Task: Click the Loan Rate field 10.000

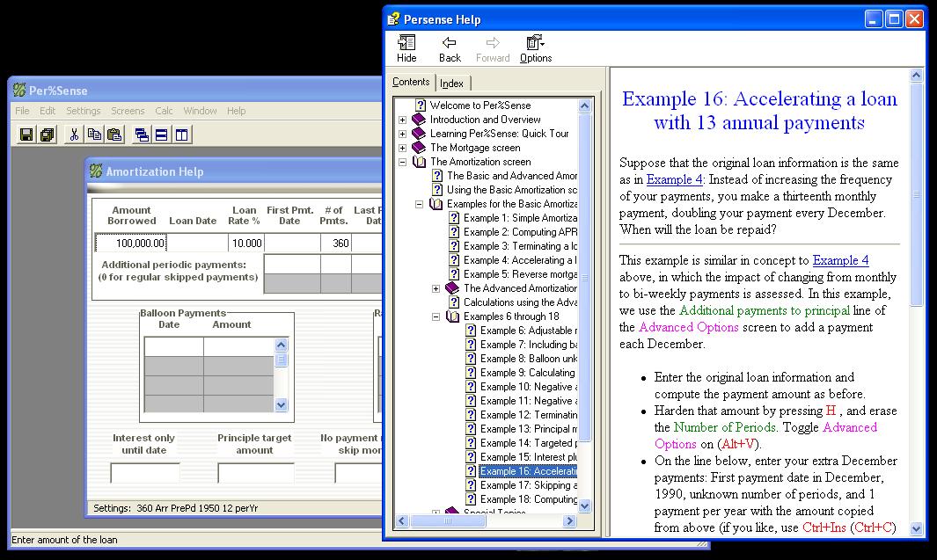Action: coord(245,243)
